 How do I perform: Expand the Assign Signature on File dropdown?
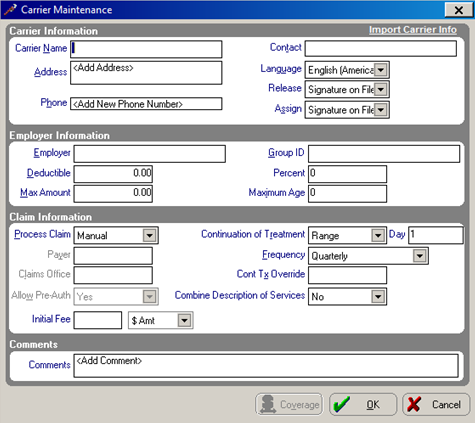[381, 109]
